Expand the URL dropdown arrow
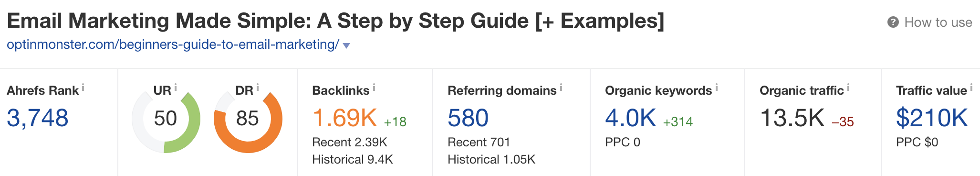 point(346,45)
